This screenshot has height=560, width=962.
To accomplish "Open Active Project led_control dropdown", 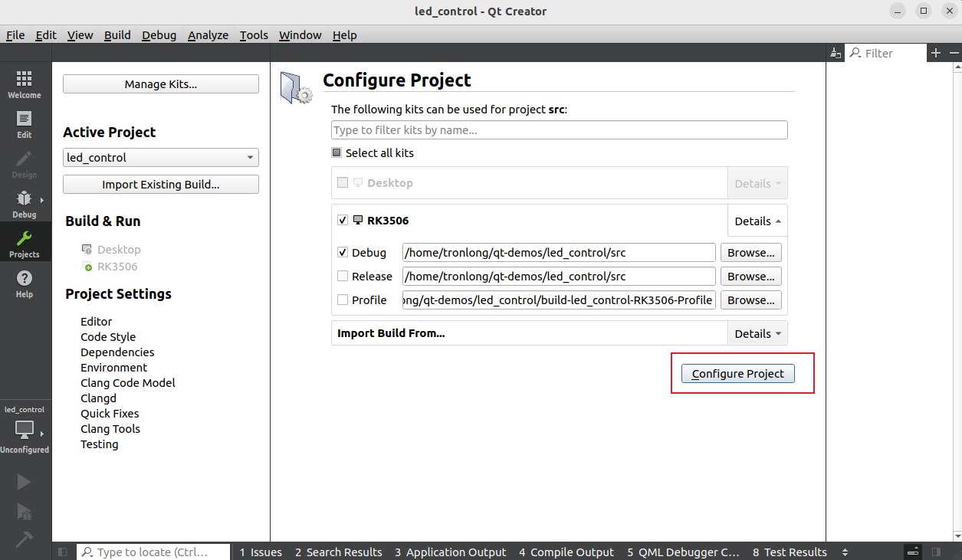I will tap(161, 157).
